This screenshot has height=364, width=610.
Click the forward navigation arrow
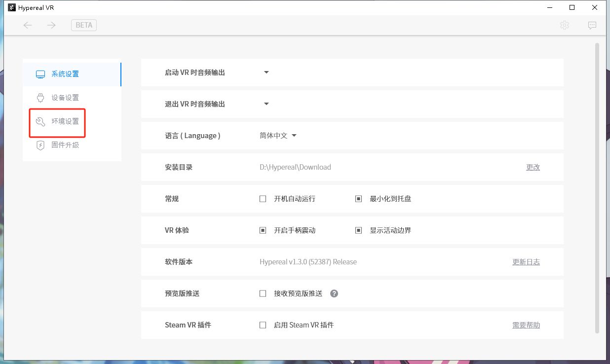pos(51,25)
